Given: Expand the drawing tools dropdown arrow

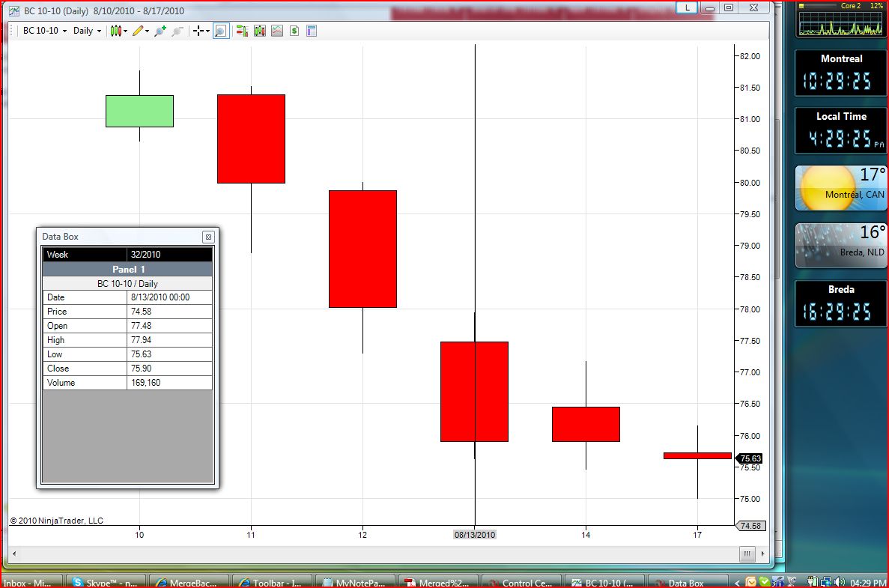Looking at the screenshot, I should [x=147, y=31].
